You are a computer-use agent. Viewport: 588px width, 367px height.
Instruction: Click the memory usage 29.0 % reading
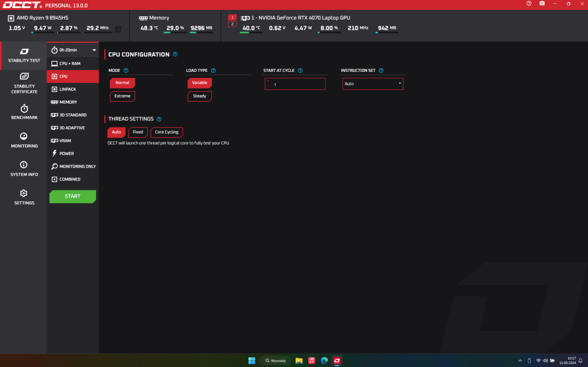pos(175,28)
